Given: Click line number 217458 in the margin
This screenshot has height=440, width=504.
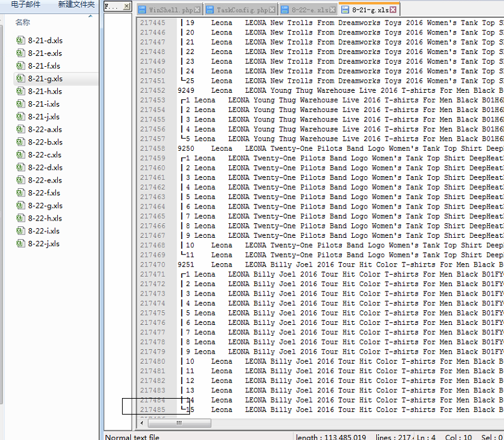Looking at the screenshot, I should (x=153, y=148).
